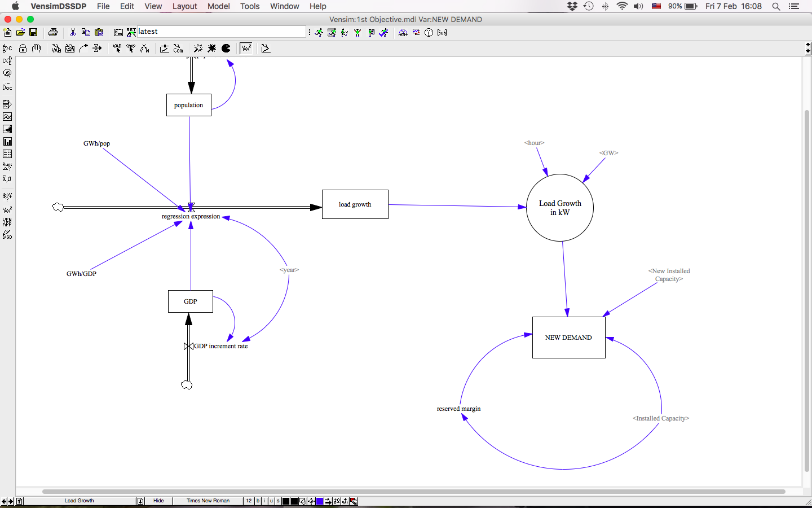Viewport: 812px width, 508px height.
Task: Select the Arrow sketch tool
Action: click(x=83, y=49)
